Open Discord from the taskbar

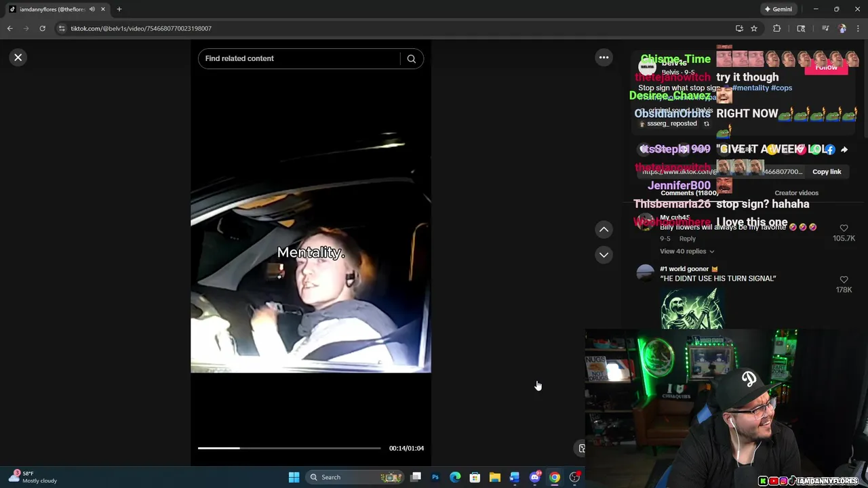click(535, 477)
